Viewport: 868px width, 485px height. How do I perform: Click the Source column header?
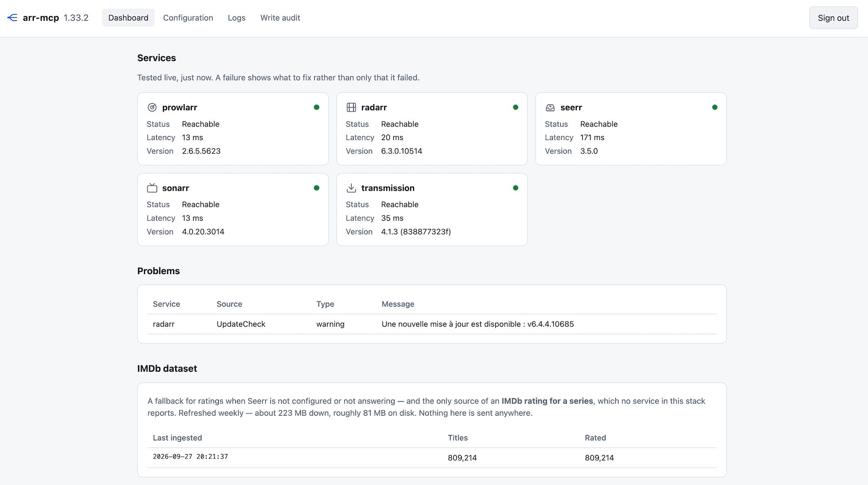coord(230,304)
